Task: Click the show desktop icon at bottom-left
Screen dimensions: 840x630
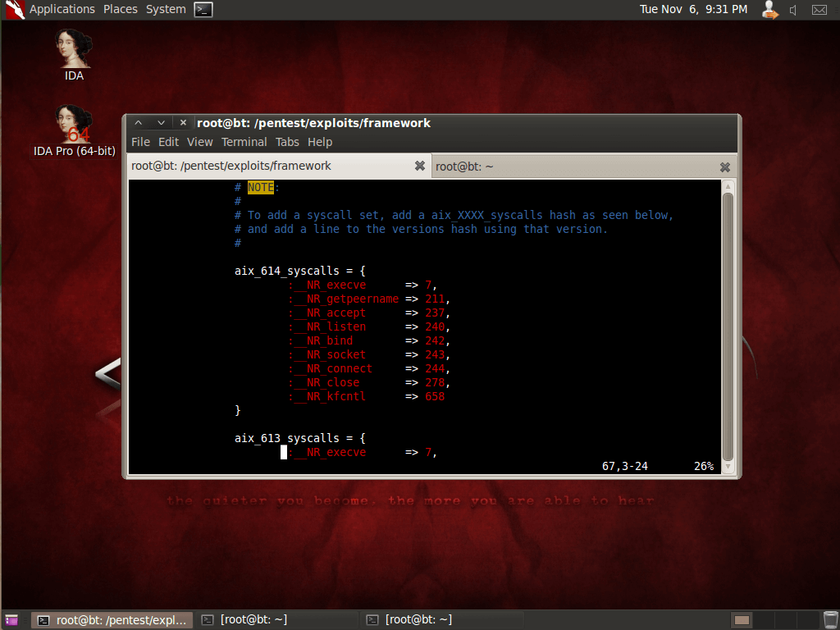Action: tap(11, 620)
